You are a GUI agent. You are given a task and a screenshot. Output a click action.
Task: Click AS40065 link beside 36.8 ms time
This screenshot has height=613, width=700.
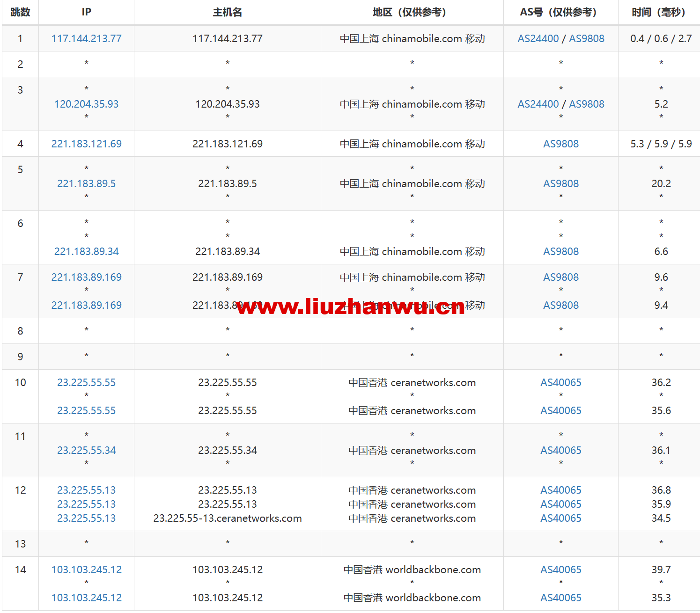pyautogui.click(x=561, y=490)
